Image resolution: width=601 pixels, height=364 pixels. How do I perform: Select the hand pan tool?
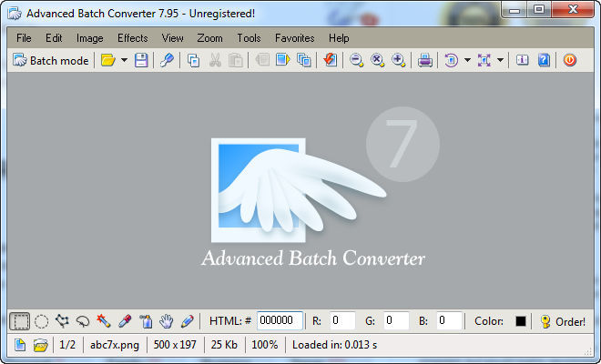coord(167,321)
